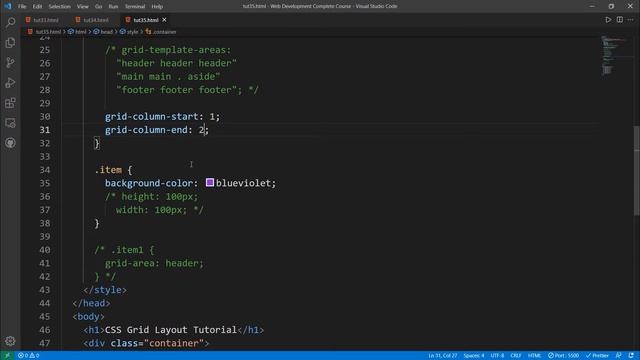Image resolution: width=640 pixels, height=360 pixels.
Task: Close the tut35.html tab
Action: coord(164,20)
